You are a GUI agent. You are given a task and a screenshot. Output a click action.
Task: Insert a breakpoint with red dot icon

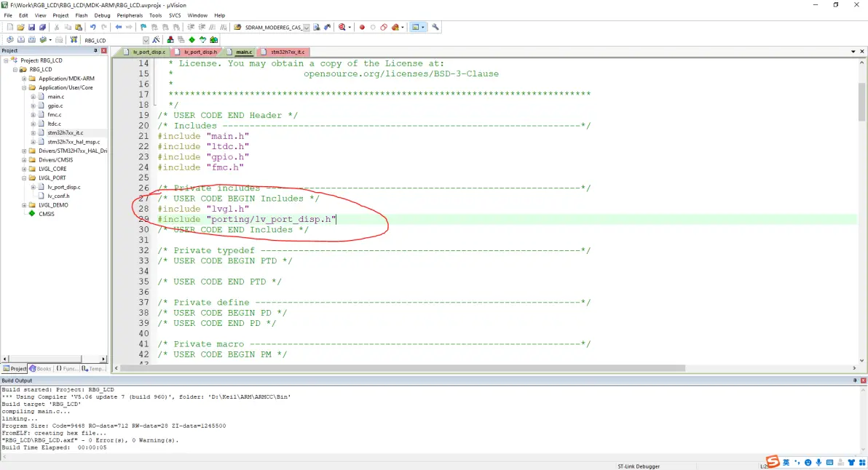pos(362,28)
